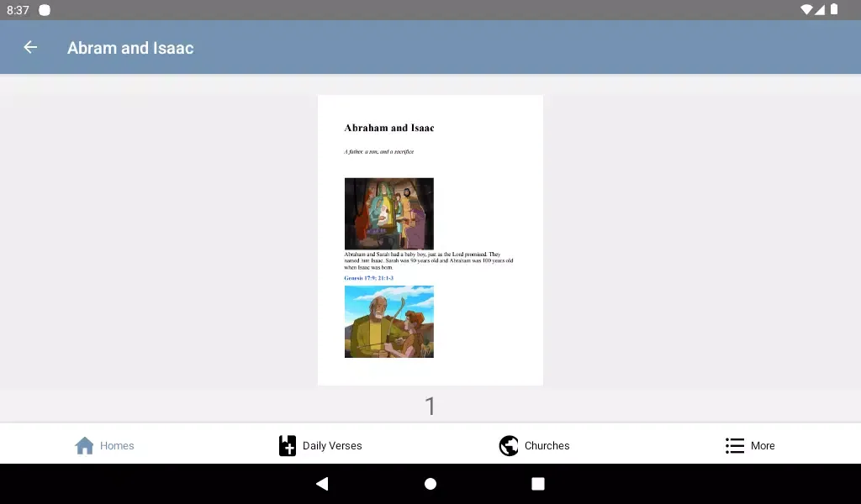Open the Homes tab
The height and width of the screenshot is (504, 861).
point(104,445)
